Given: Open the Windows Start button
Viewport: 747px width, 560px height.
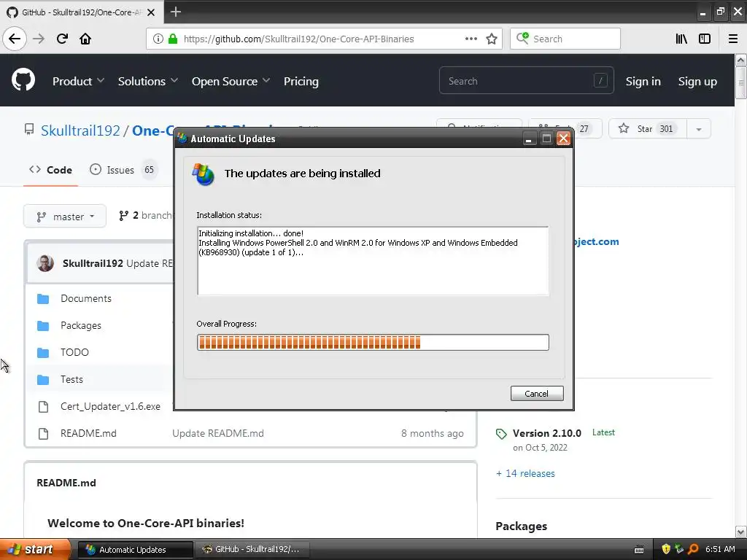Looking at the screenshot, I should pyautogui.click(x=35, y=549).
